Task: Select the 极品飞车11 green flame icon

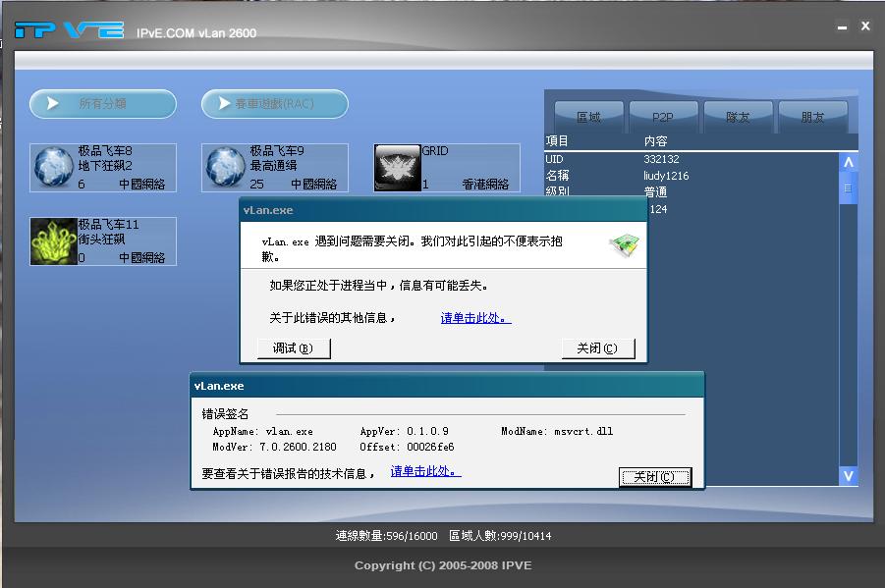Action: tap(54, 241)
